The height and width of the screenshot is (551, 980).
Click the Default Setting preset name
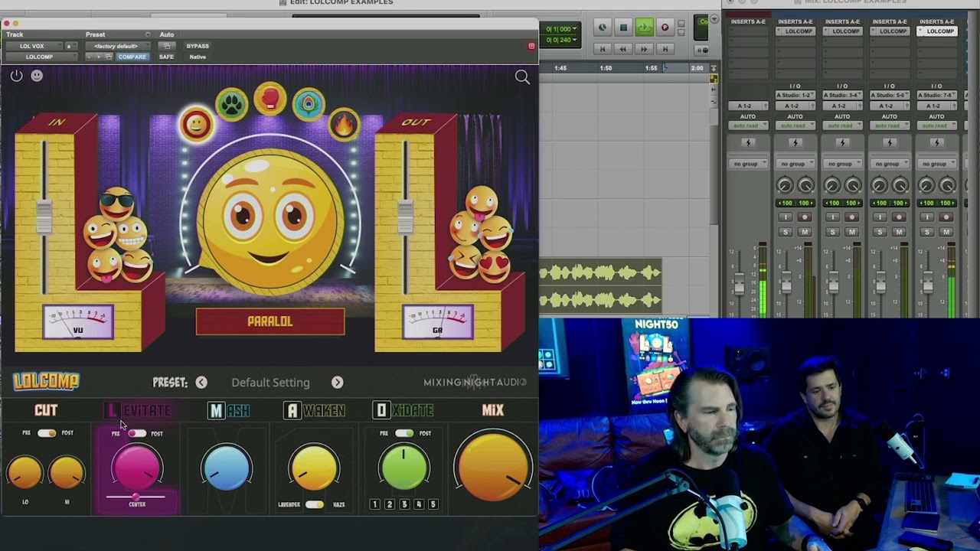pos(270,383)
